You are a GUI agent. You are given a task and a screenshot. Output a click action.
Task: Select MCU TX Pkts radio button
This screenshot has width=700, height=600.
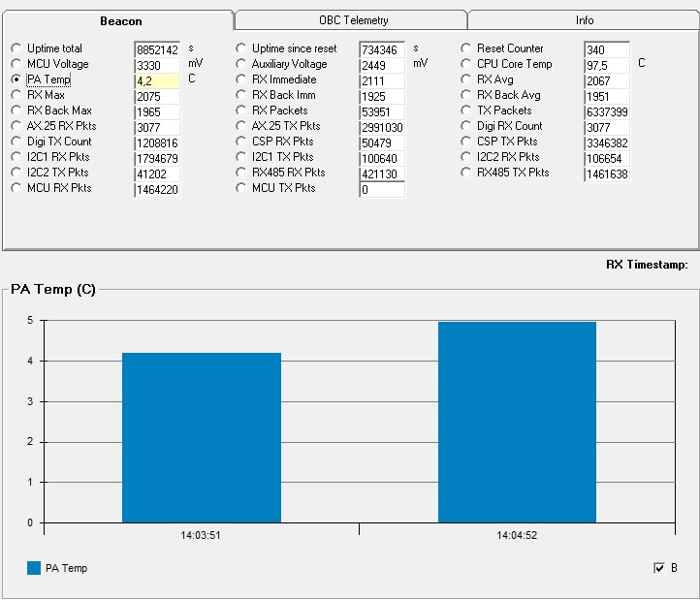point(241,188)
